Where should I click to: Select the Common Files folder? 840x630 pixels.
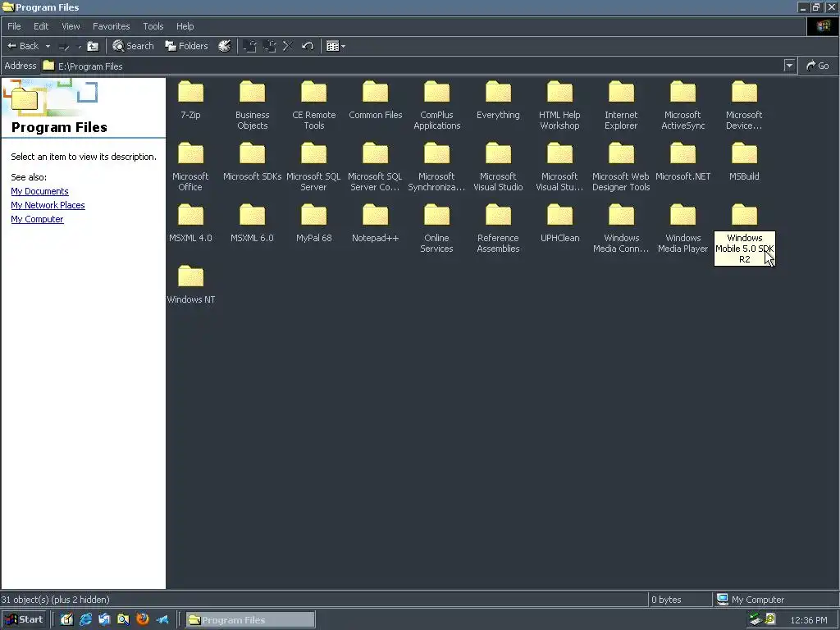click(x=376, y=99)
